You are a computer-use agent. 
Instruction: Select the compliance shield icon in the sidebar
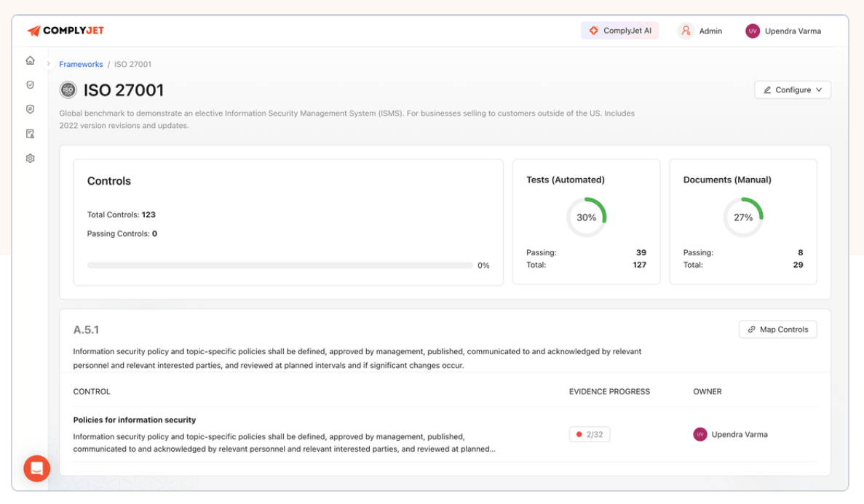point(30,84)
